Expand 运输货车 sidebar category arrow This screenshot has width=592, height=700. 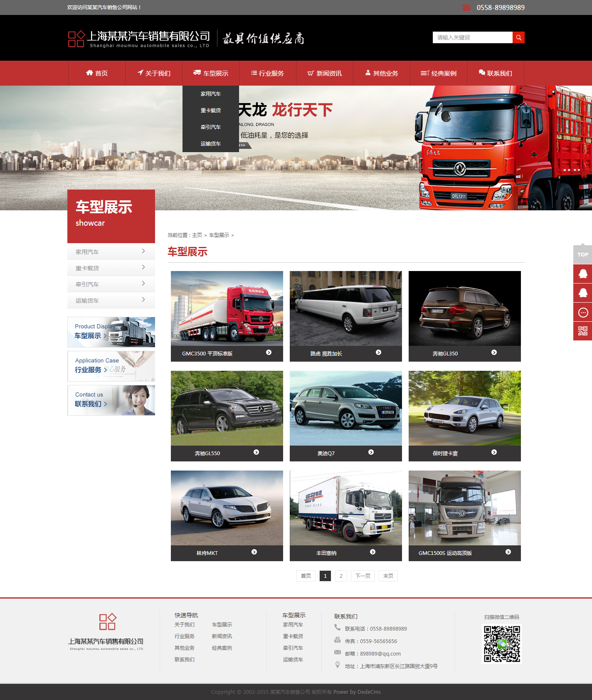point(143,300)
